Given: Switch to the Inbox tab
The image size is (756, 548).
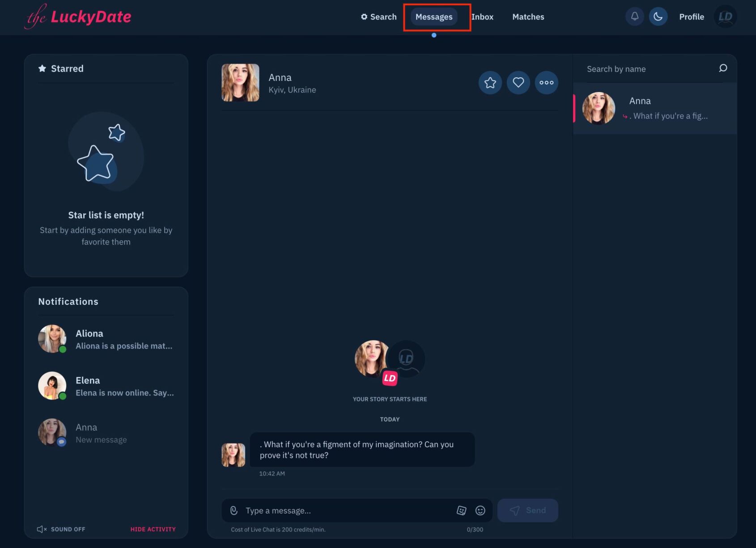Looking at the screenshot, I should coord(482,17).
